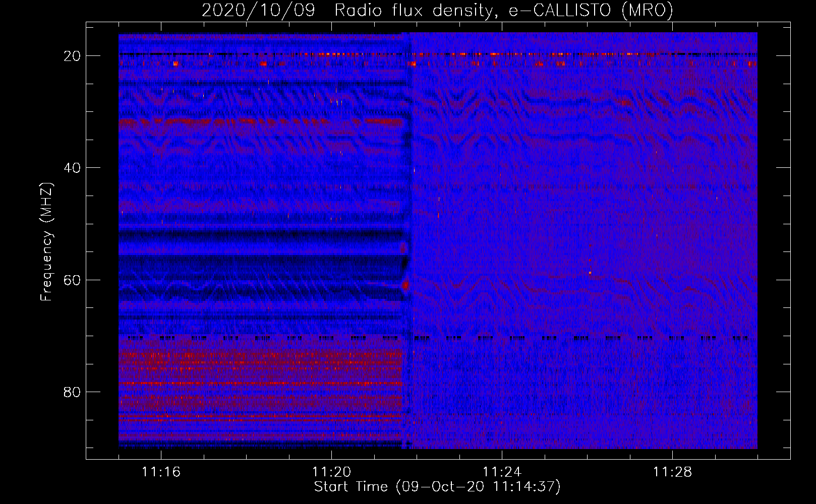Select the '20' frequency axis label
Image resolution: width=816 pixels, height=504 pixels.
coord(73,56)
